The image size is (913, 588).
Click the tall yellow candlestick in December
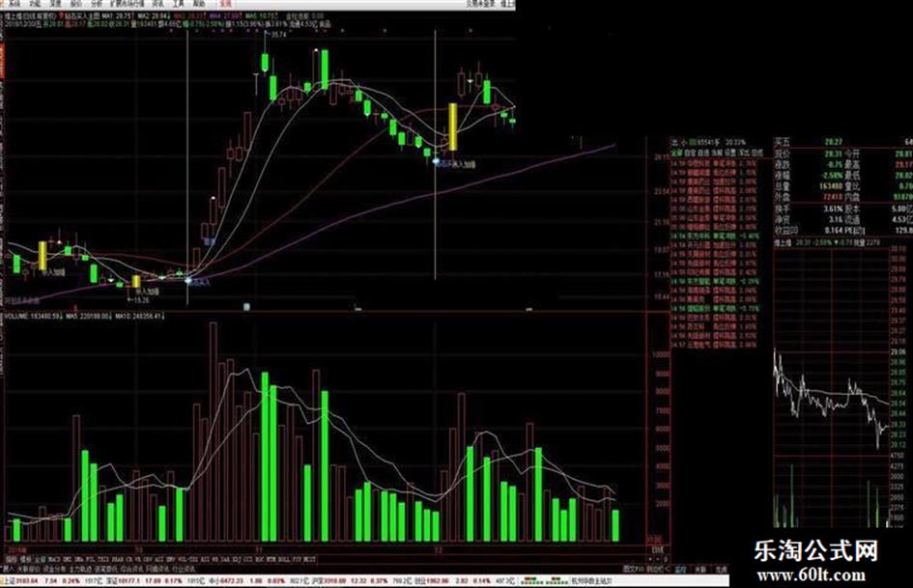(453, 126)
